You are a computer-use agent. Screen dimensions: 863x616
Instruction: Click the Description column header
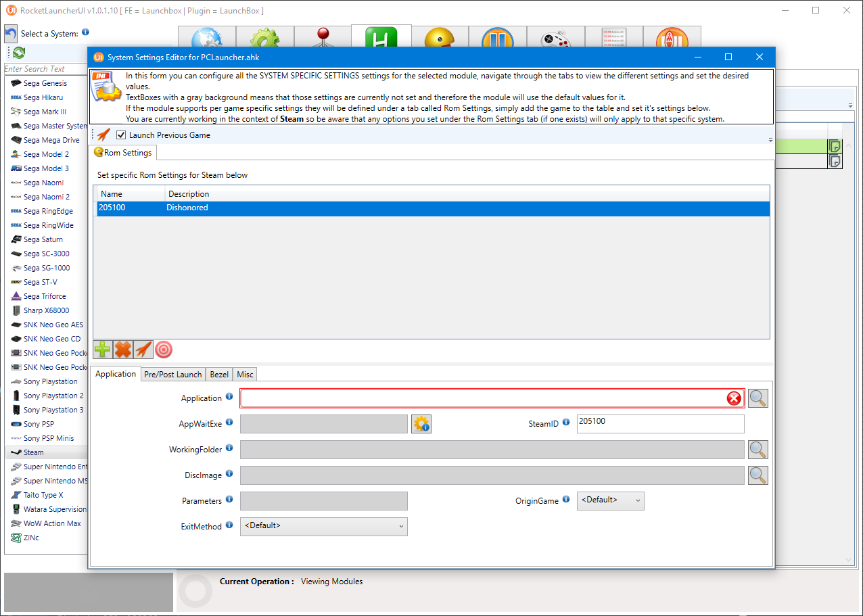(x=467, y=194)
